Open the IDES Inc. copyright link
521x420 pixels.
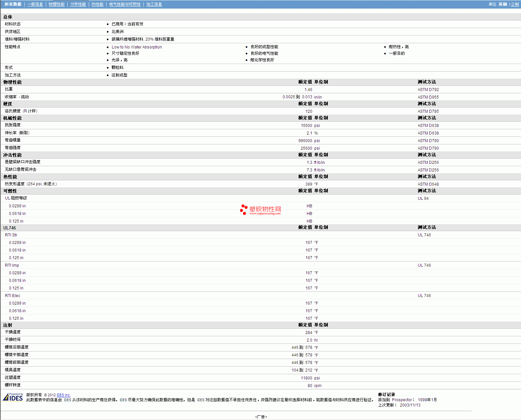coord(64,395)
